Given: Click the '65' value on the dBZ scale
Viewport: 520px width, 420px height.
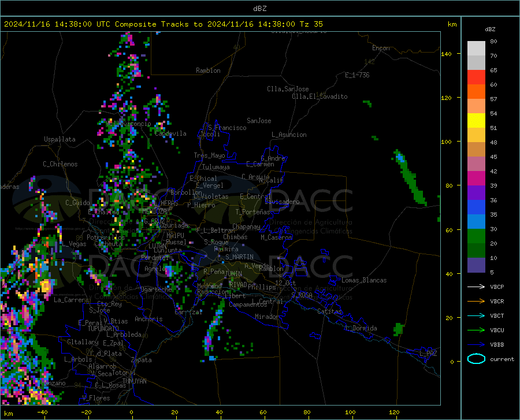Looking at the screenshot, I should click(493, 70).
